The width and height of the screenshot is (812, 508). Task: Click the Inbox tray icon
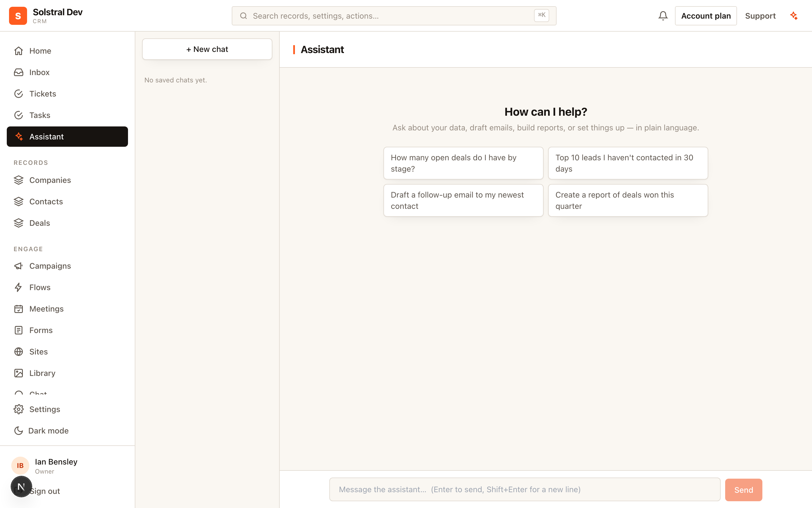click(x=19, y=72)
